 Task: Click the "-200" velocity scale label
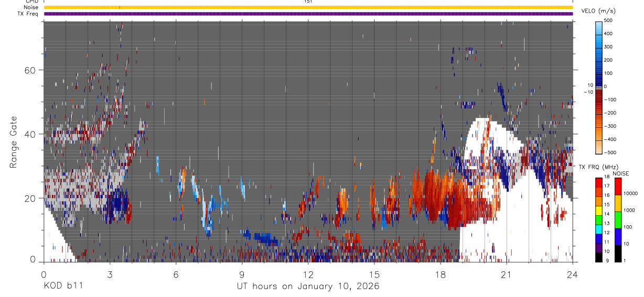point(610,113)
